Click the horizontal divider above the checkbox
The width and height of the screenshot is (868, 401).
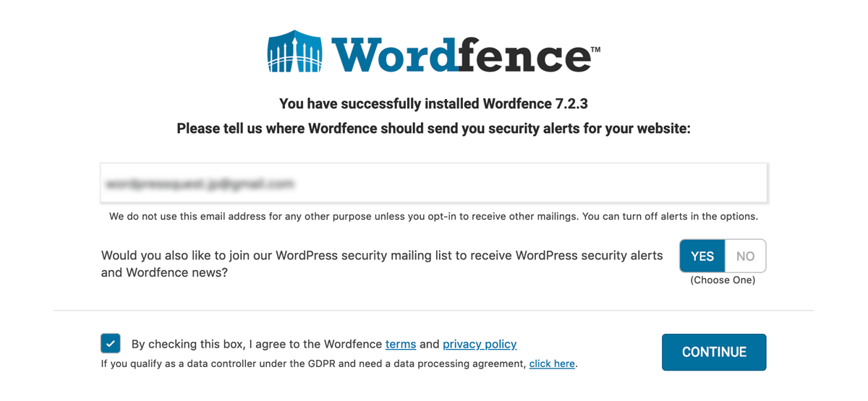[433, 311]
